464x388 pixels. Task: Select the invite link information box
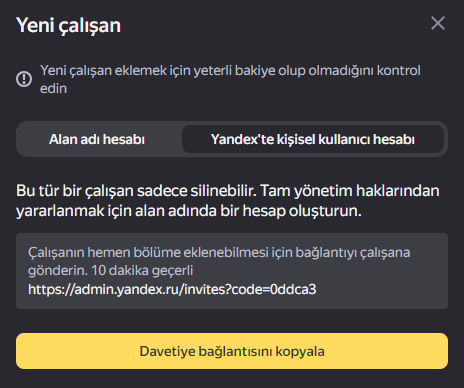click(x=232, y=271)
